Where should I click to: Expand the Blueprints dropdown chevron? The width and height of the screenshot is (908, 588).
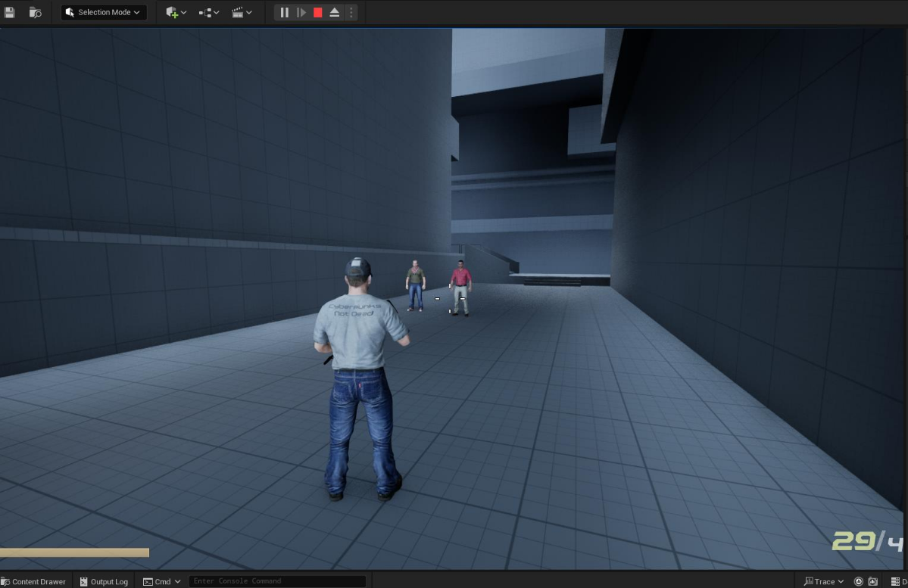[x=215, y=12]
